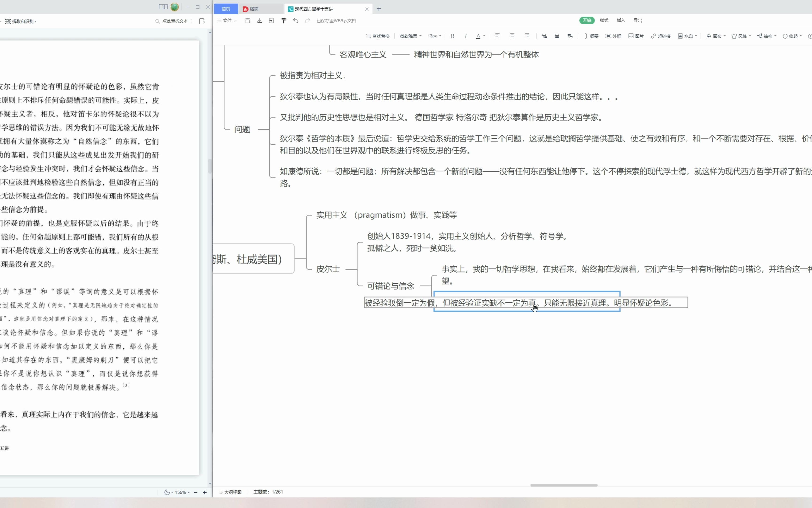Apply font color with the A icon
This screenshot has width=812, height=508.
(x=478, y=36)
